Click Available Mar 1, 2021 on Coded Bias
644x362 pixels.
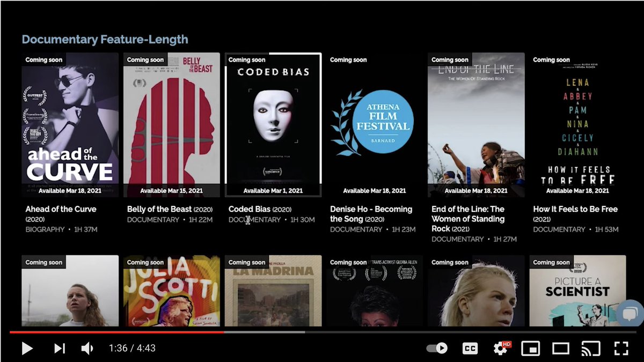(273, 191)
